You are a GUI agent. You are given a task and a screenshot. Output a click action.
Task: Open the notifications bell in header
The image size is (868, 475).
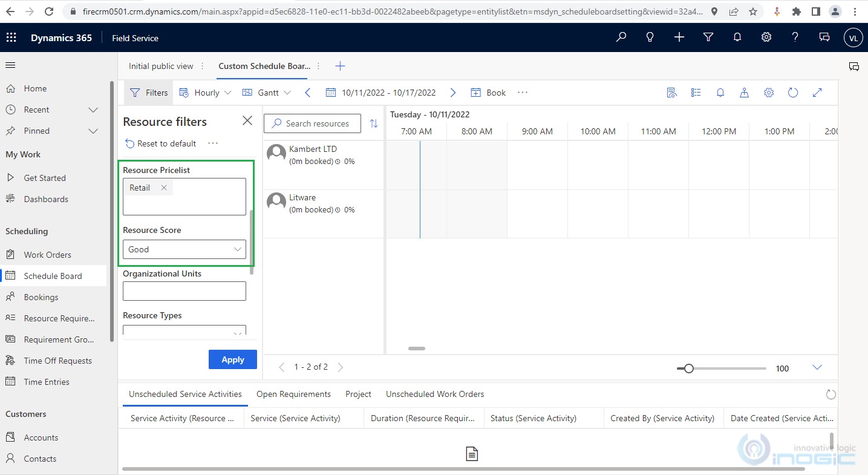click(737, 38)
